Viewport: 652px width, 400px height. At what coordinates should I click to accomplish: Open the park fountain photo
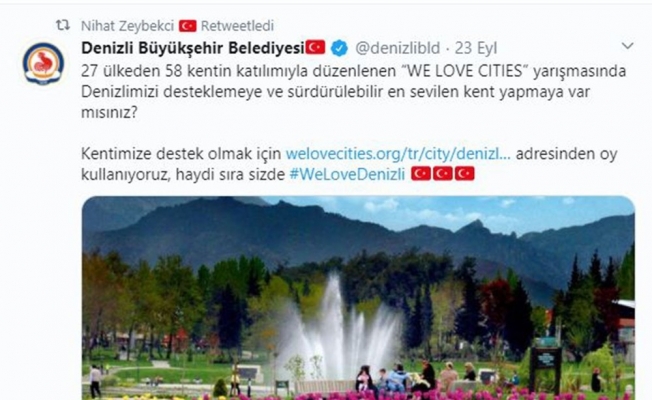point(358,298)
